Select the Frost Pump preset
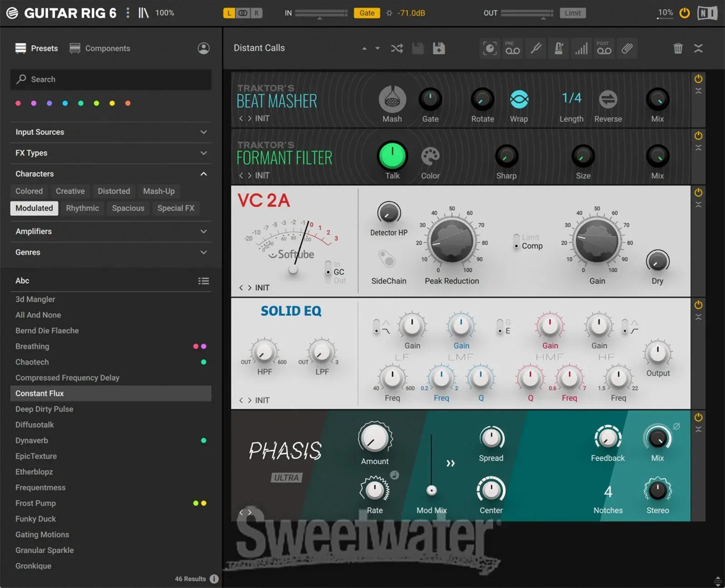 [111, 503]
